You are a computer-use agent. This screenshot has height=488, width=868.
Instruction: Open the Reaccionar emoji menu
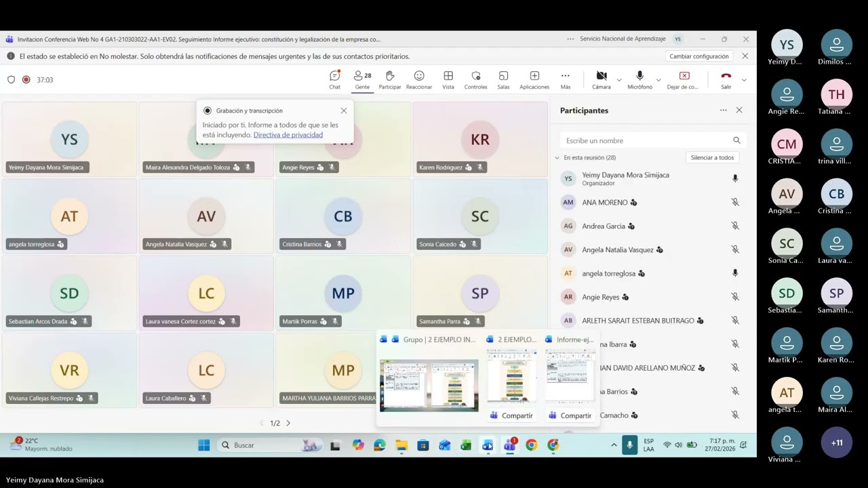[419, 79]
